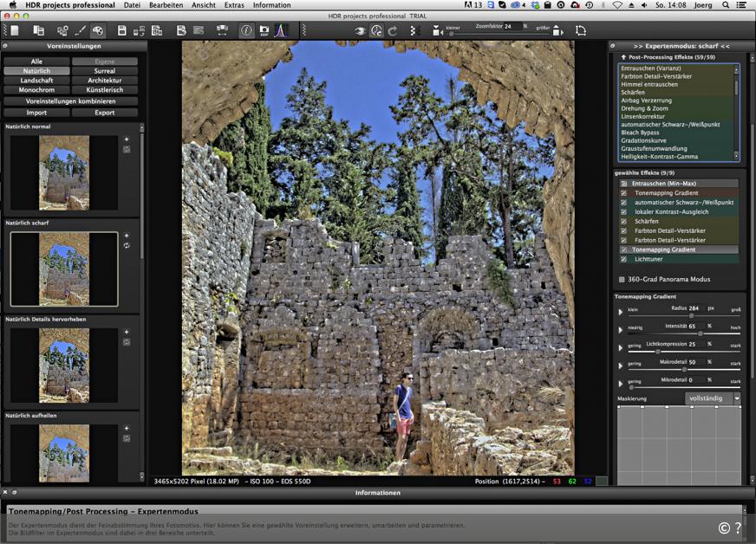Select the crop and rotate icon
The height and width of the screenshot is (544, 756).
pos(581,31)
